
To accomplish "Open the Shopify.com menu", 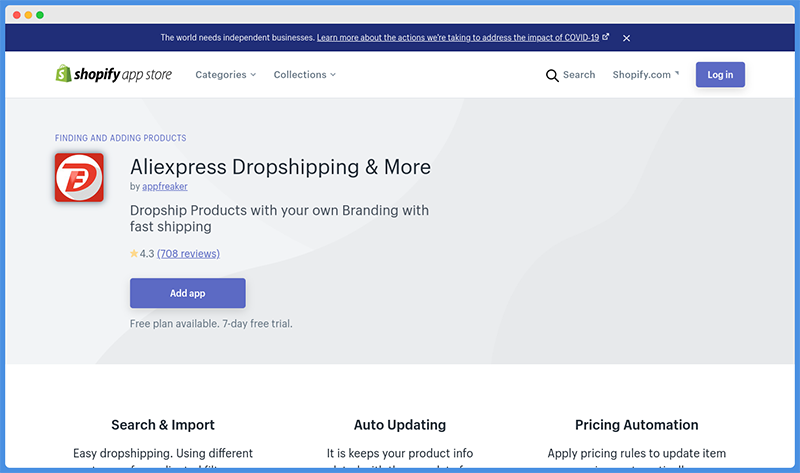I will click(x=646, y=74).
